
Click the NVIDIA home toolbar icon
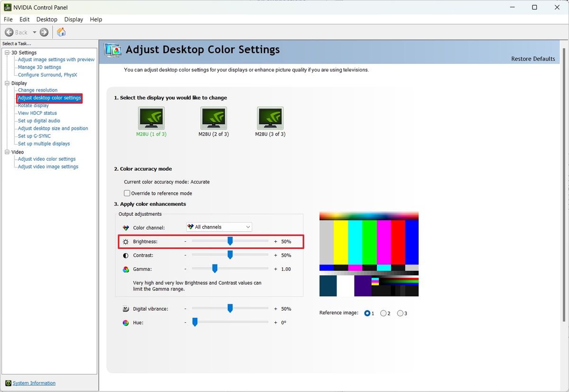pyautogui.click(x=61, y=32)
